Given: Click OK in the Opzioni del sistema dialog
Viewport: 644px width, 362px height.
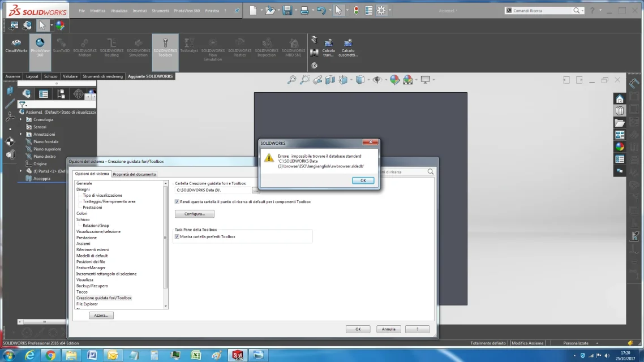Looking at the screenshot, I should 358,329.
